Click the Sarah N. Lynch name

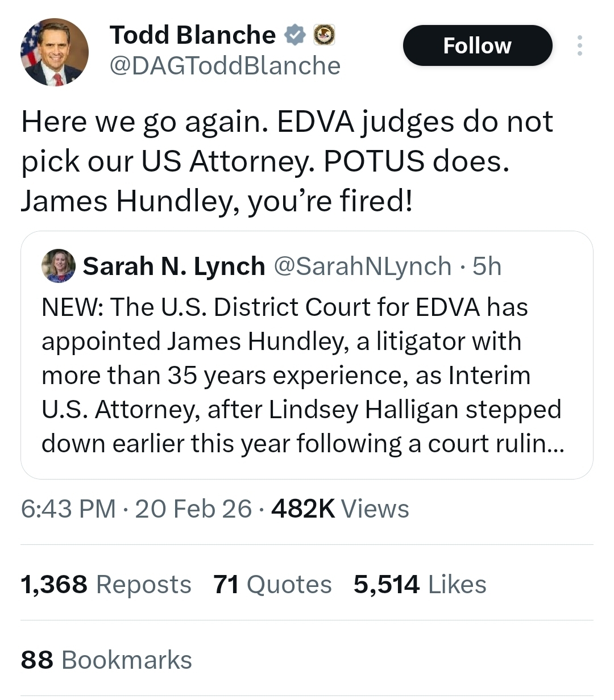[x=174, y=266]
